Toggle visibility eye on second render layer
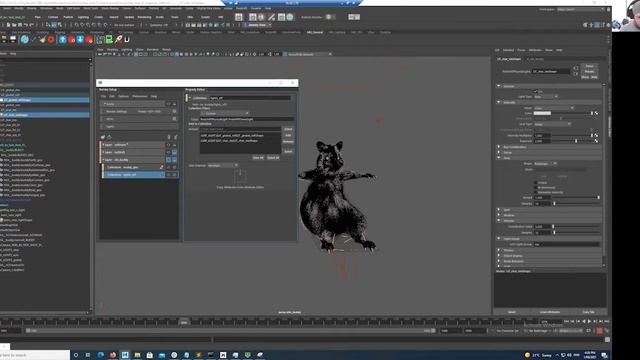 click(x=168, y=152)
